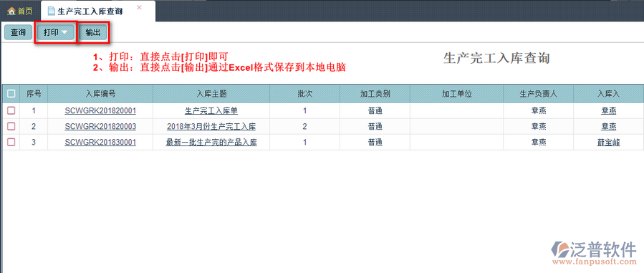Select row 3 checkbox
This screenshot has width=644, height=273.
[11, 142]
